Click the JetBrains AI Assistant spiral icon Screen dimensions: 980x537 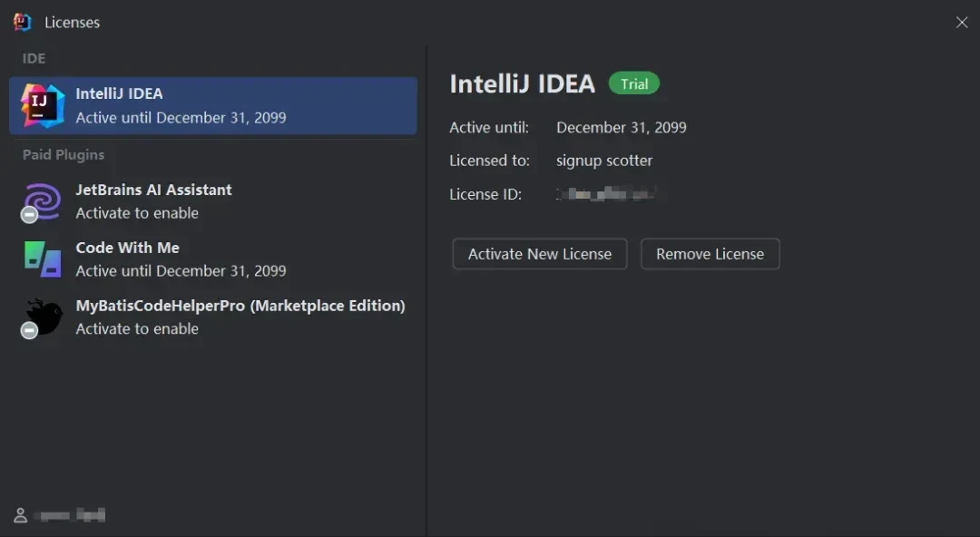click(44, 199)
